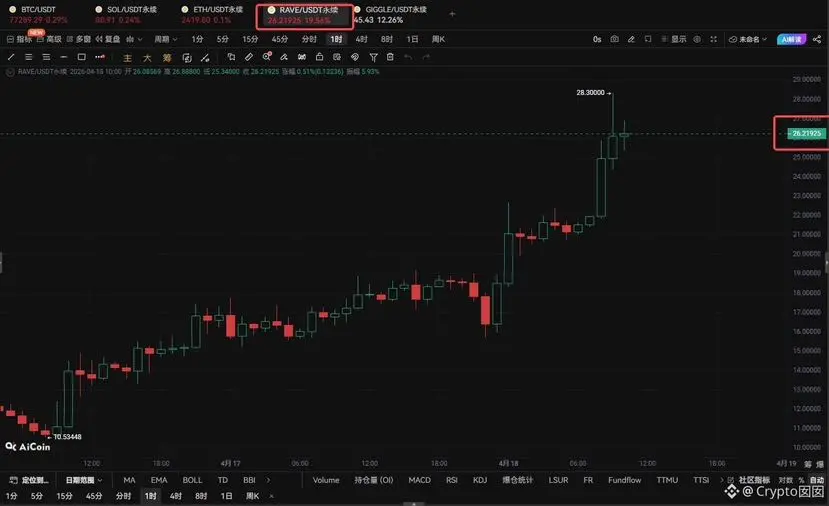The height and width of the screenshot is (506, 829).
Task: Open the 日期范围 date range dropdown
Action: 84,480
